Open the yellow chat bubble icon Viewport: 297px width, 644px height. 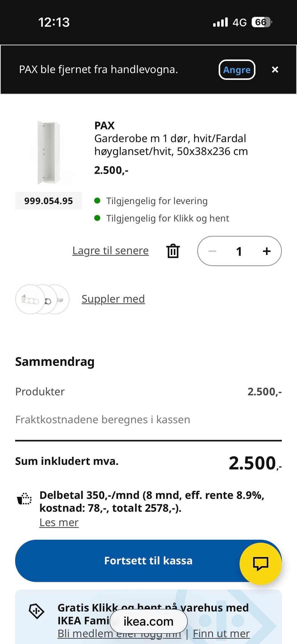pos(260,564)
